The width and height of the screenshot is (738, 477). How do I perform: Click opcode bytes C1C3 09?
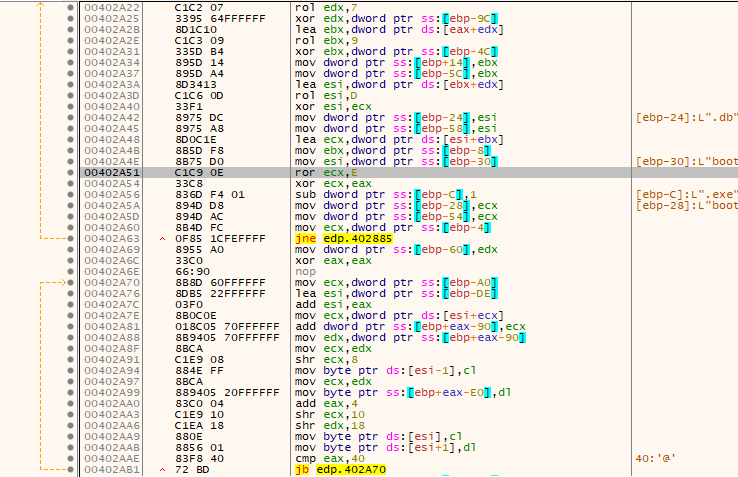click(199, 40)
